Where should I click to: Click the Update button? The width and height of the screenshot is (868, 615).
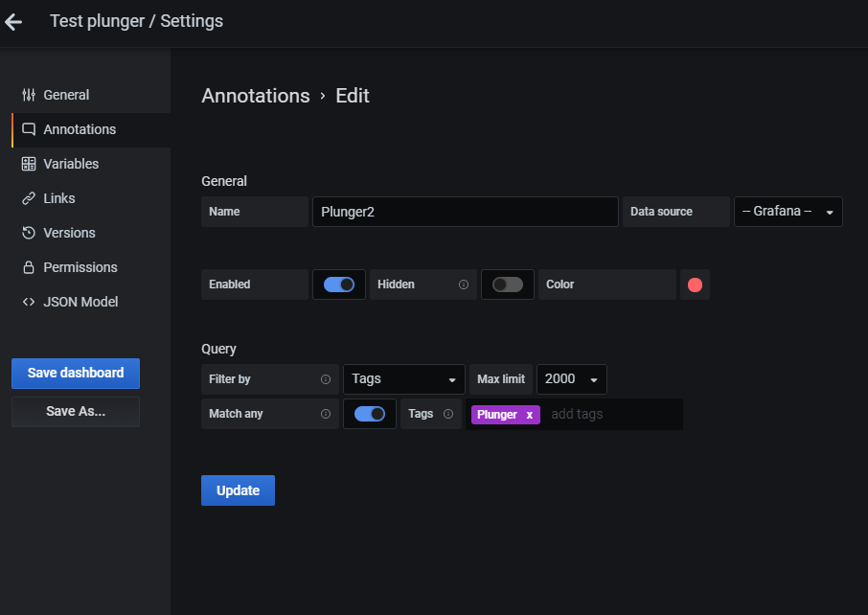point(238,490)
